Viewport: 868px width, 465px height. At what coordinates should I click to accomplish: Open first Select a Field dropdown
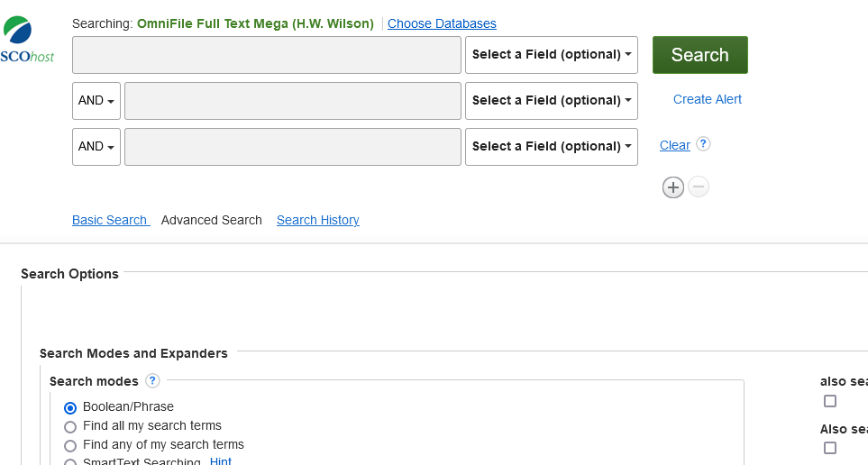(552, 55)
